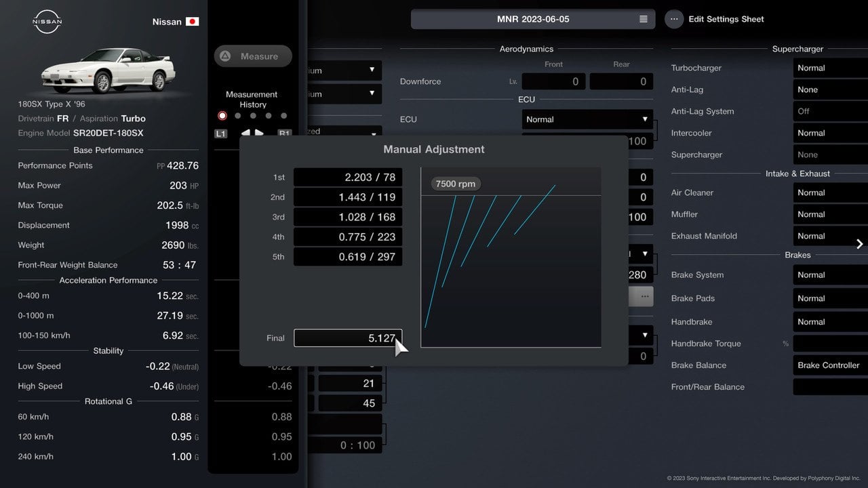
Task: Click the Handbrake Torque percentage field
Action: pyautogui.click(x=830, y=344)
